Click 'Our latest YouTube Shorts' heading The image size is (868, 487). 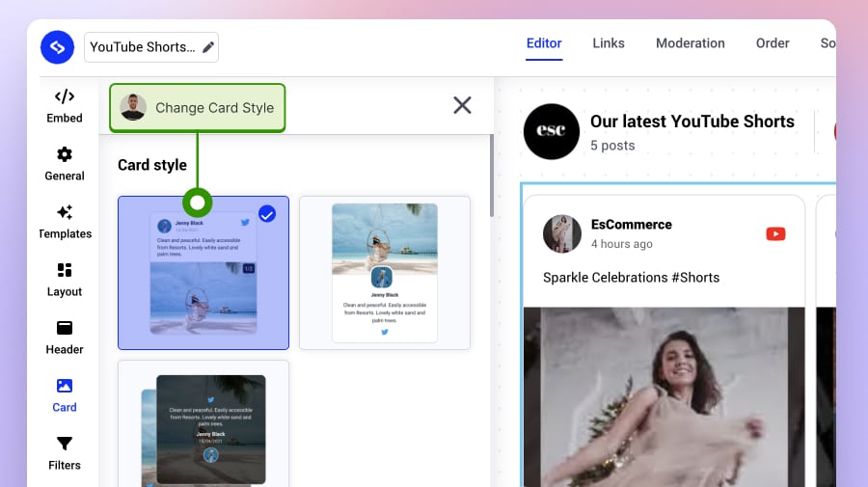click(692, 122)
